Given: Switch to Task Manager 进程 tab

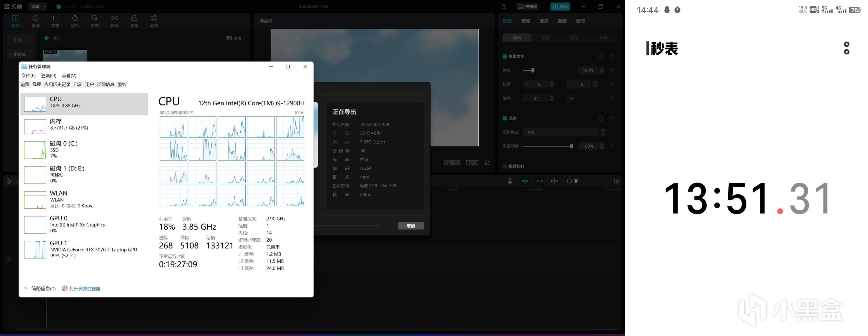Looking at the screenshot, I should pos(25,84).
